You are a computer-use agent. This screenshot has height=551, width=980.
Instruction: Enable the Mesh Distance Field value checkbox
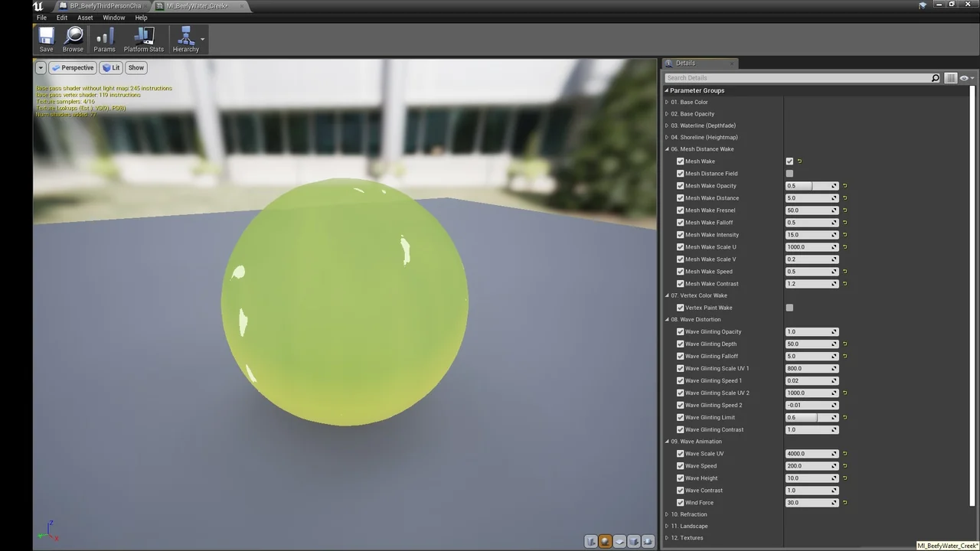(789, 174)
